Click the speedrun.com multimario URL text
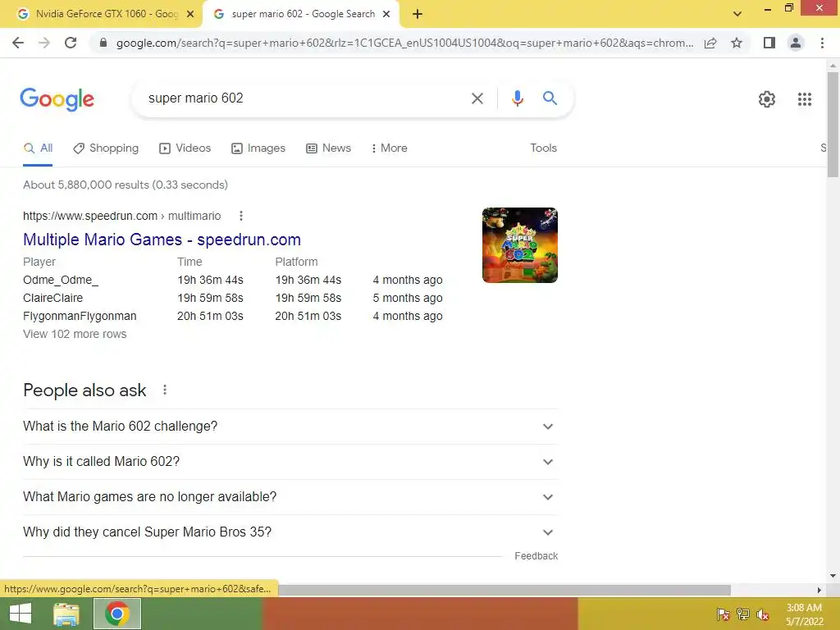 click(121, 216)
